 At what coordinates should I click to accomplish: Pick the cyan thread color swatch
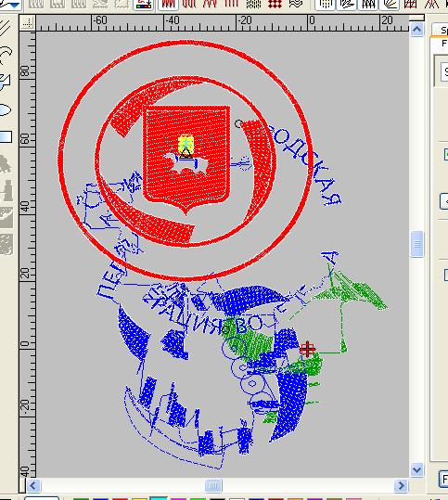159,497
